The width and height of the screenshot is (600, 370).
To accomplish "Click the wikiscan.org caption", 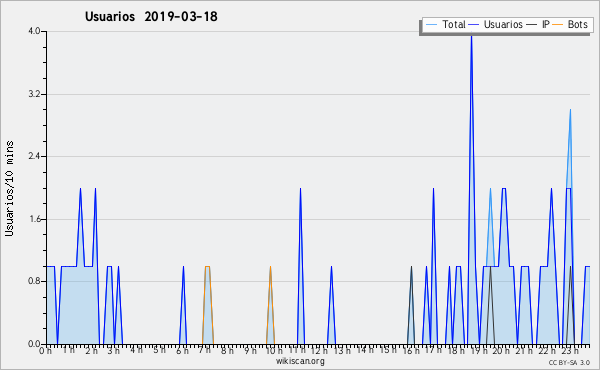I will coord(300,361).
